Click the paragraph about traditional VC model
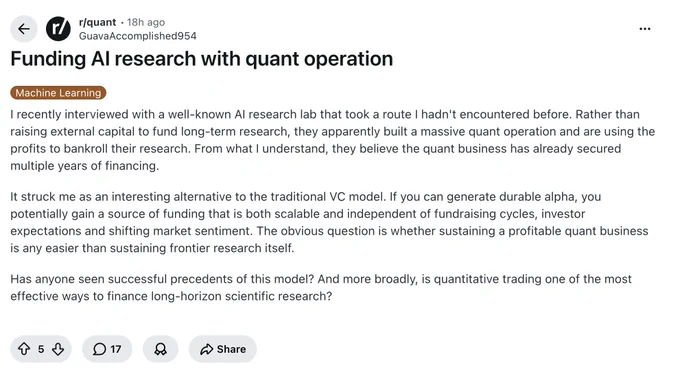The height and width of the screenshot is (374, 680). 330,222
